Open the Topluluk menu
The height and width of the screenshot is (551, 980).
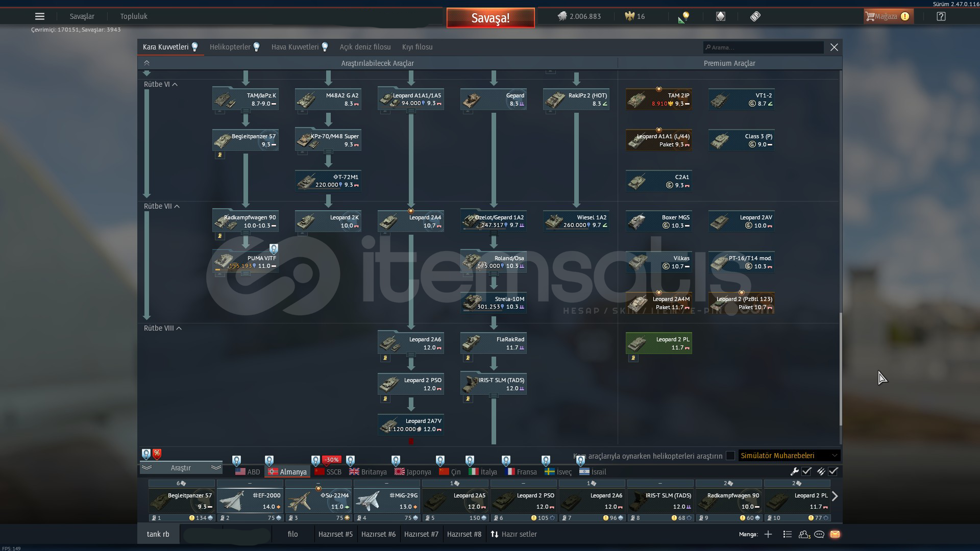pos(134,16)
